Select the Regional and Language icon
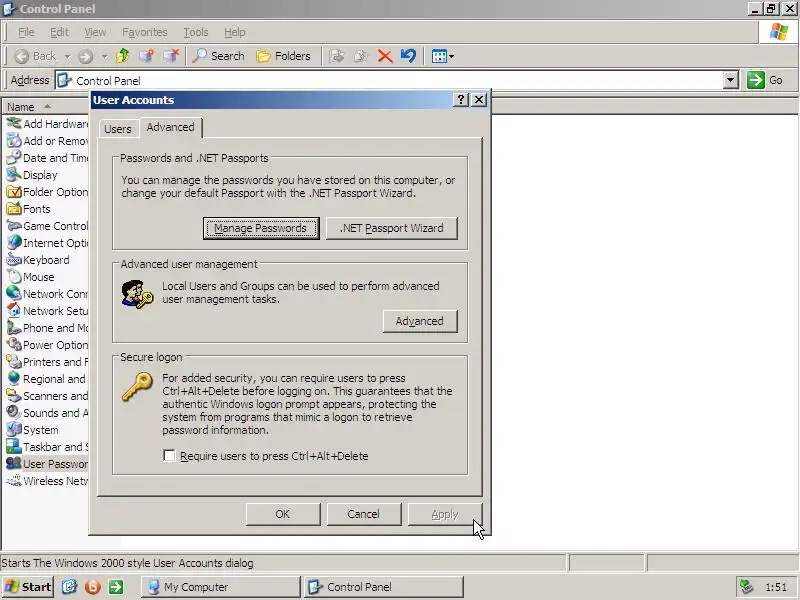The width and height of the screenshot is (800, 600). tap(14, 379)
